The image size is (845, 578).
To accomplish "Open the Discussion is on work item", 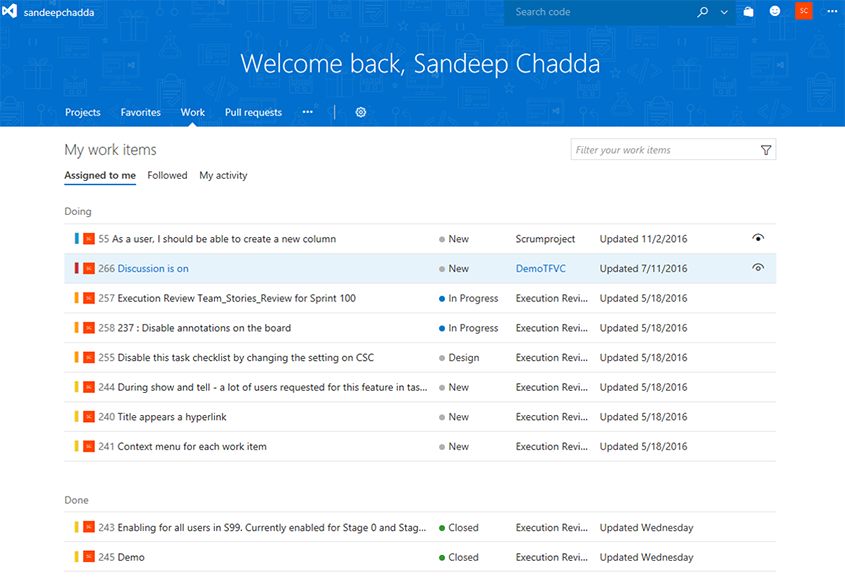I will (x=153, y=268).
